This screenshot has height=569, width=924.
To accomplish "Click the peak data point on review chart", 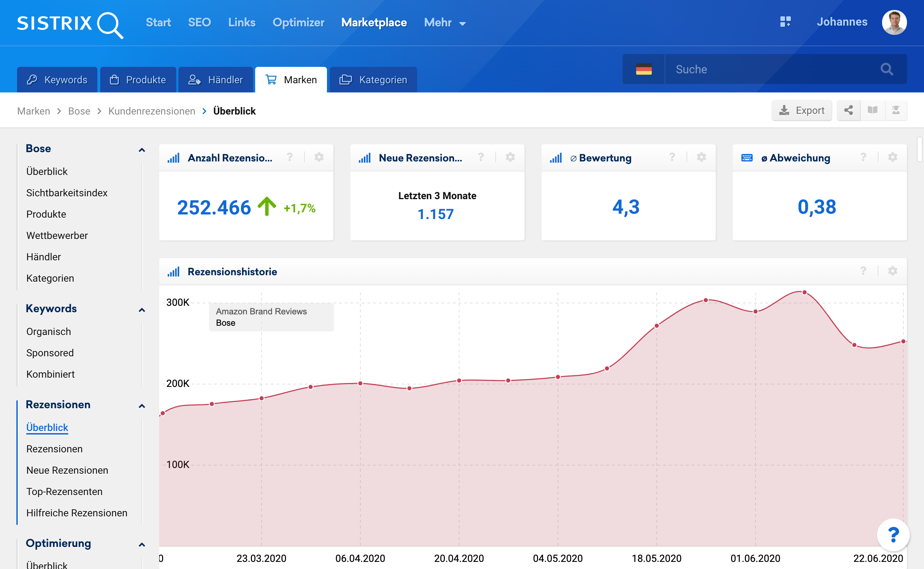I will 804,292.
